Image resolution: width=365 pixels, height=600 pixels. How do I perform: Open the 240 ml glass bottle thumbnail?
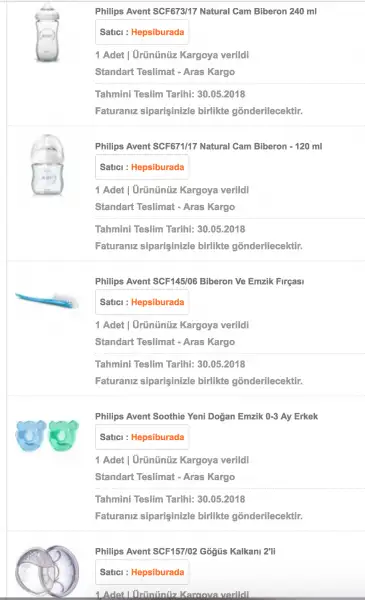click(47, 33)
